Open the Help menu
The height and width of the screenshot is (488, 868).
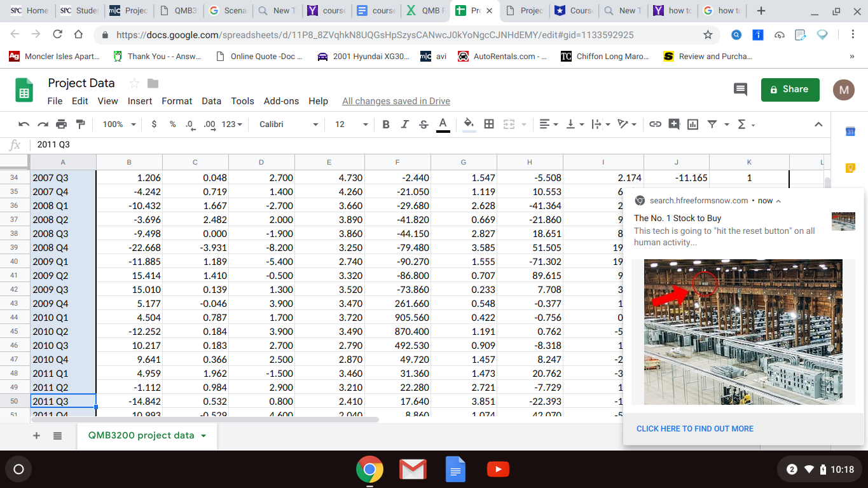click(x=318, y=101)
